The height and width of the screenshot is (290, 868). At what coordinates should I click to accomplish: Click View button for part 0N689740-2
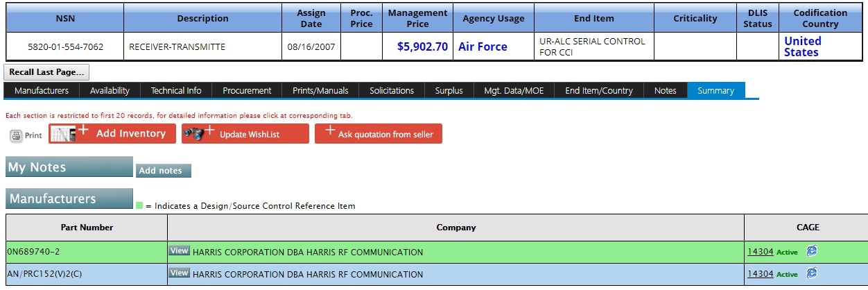click(x=179, y=251)
